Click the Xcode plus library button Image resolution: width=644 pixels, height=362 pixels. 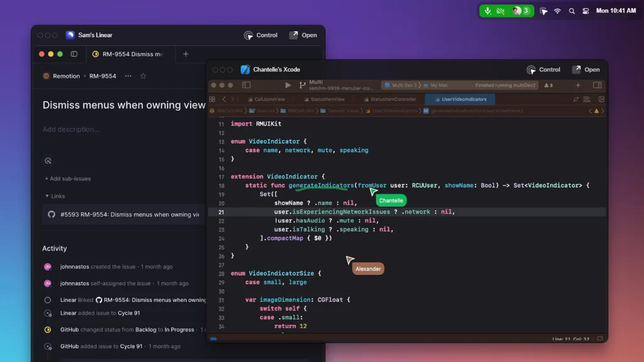(578, 85)
